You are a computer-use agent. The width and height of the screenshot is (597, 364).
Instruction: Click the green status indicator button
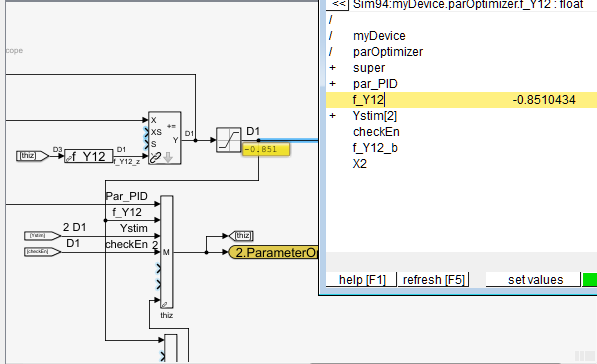(x=590, y=280)
